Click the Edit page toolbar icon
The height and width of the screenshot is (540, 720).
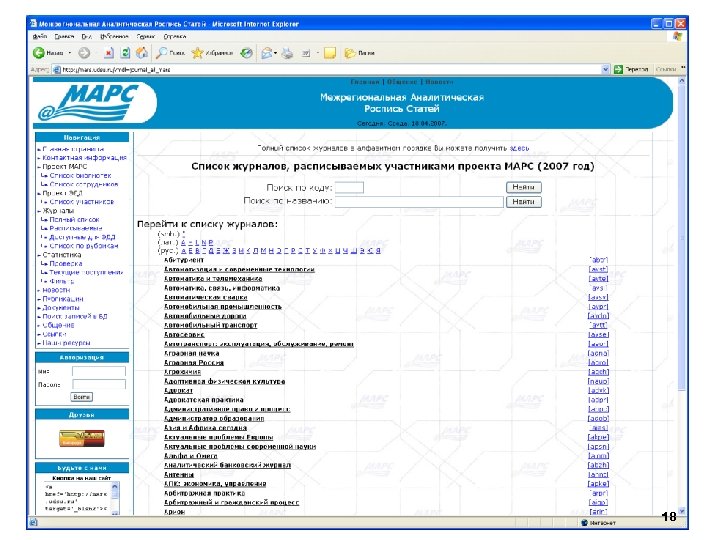pos(306,54)
